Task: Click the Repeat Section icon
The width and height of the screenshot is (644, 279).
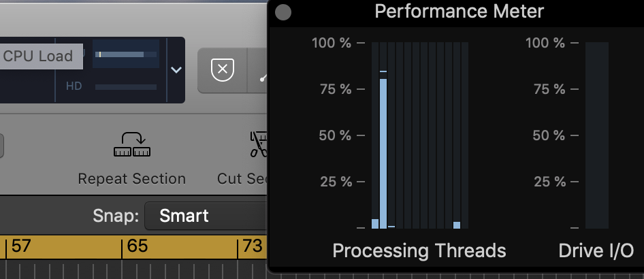Action: click(132, 144)
